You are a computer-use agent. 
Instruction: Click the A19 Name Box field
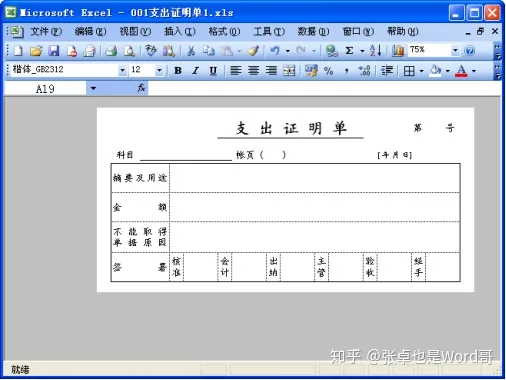45,89
